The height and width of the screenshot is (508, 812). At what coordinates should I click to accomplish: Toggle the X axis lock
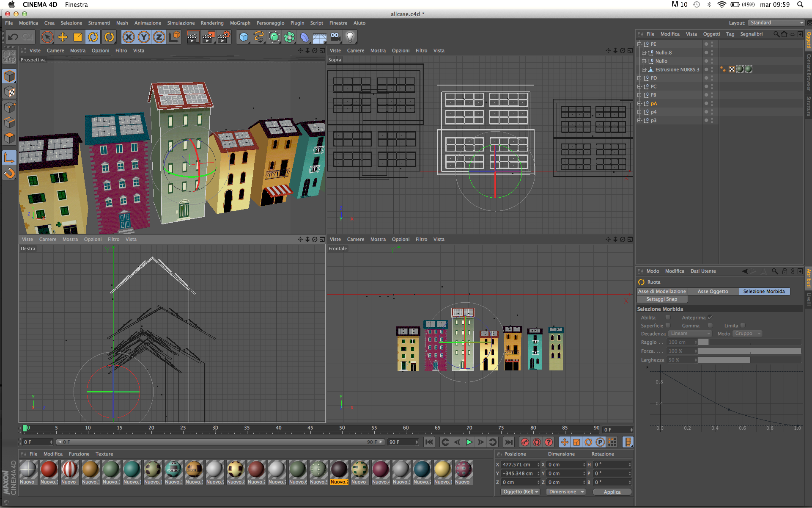pos(129,37)
